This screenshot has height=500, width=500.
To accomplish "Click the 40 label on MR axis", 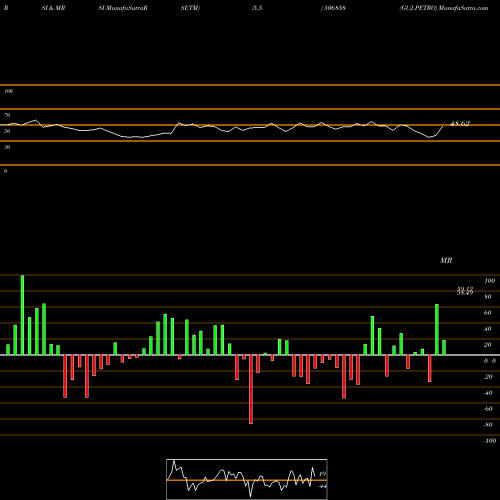I will pos(488,329).
